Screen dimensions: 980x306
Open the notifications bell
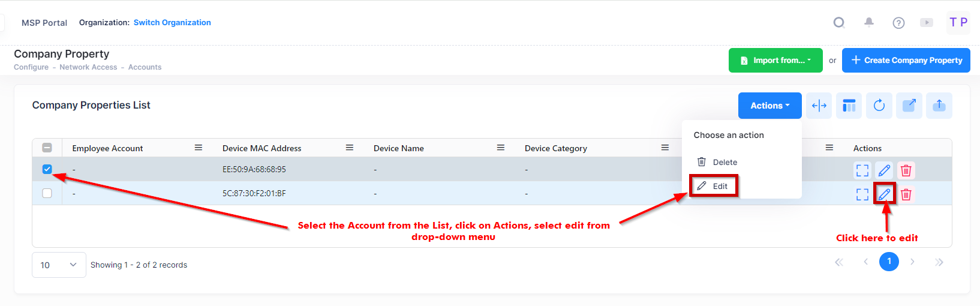click(x=868, y=23)
